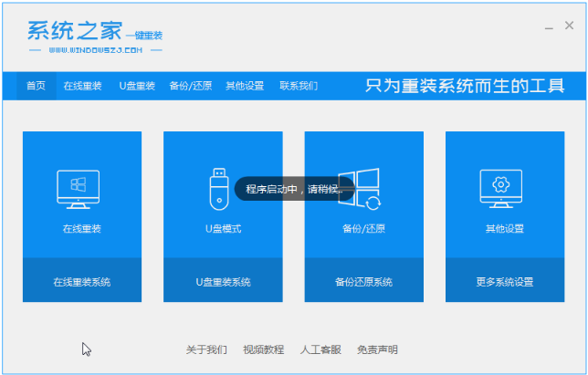
Task: Click 在线重装 card label
Action: 82,228
